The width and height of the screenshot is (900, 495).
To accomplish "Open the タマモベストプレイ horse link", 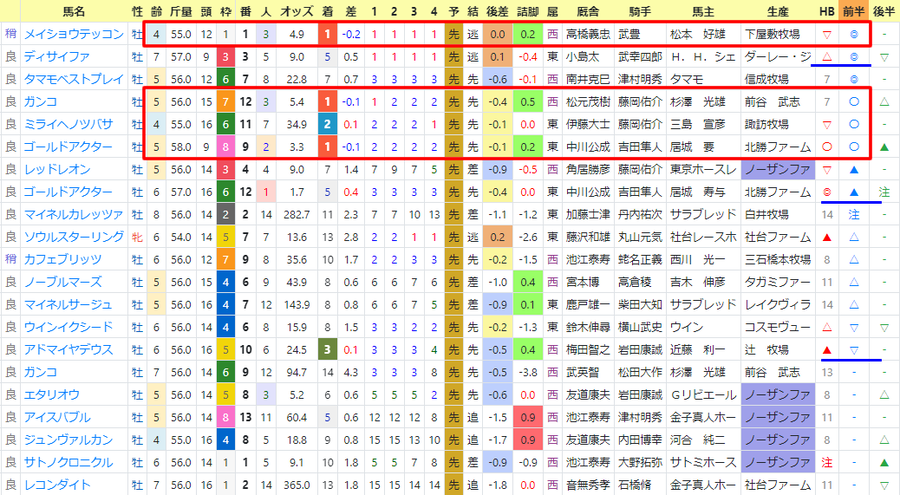I will click(74, 79).
